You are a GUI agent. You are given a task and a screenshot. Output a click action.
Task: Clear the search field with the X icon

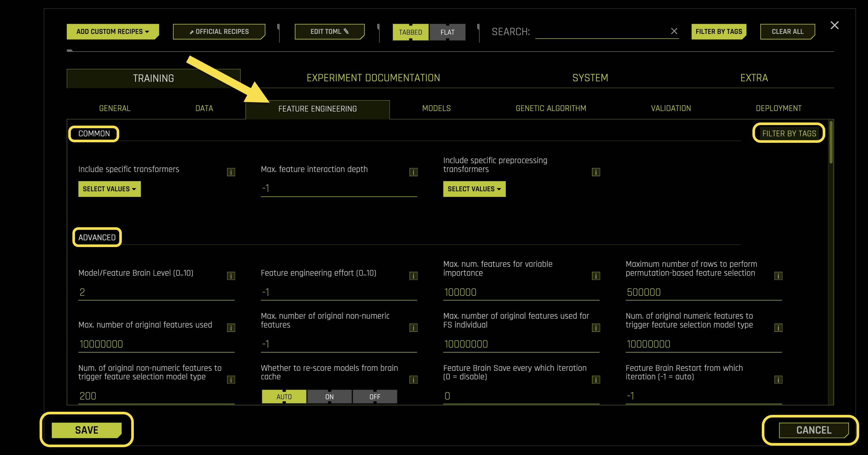pyautogui.click(x=675, y=31)
